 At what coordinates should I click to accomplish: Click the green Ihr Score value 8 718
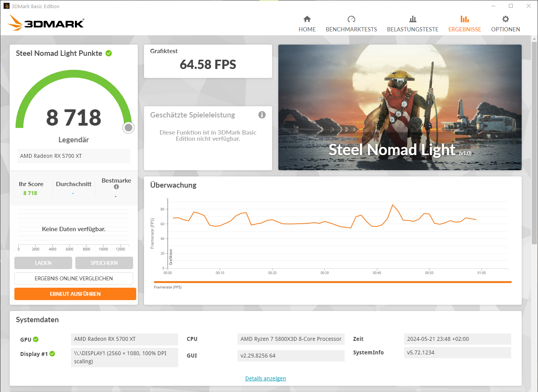point(30,193)
